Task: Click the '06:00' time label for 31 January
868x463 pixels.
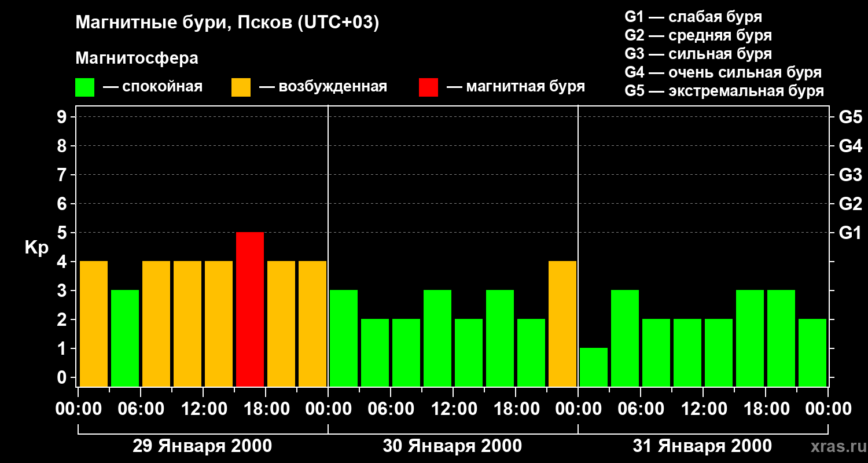Action: (x=641, y=409)
